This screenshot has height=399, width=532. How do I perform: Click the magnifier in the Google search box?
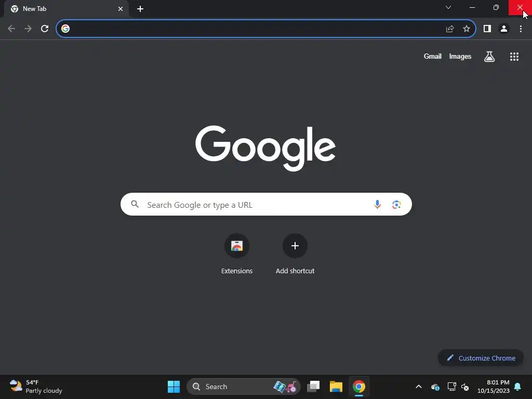[x=135, y=204]
